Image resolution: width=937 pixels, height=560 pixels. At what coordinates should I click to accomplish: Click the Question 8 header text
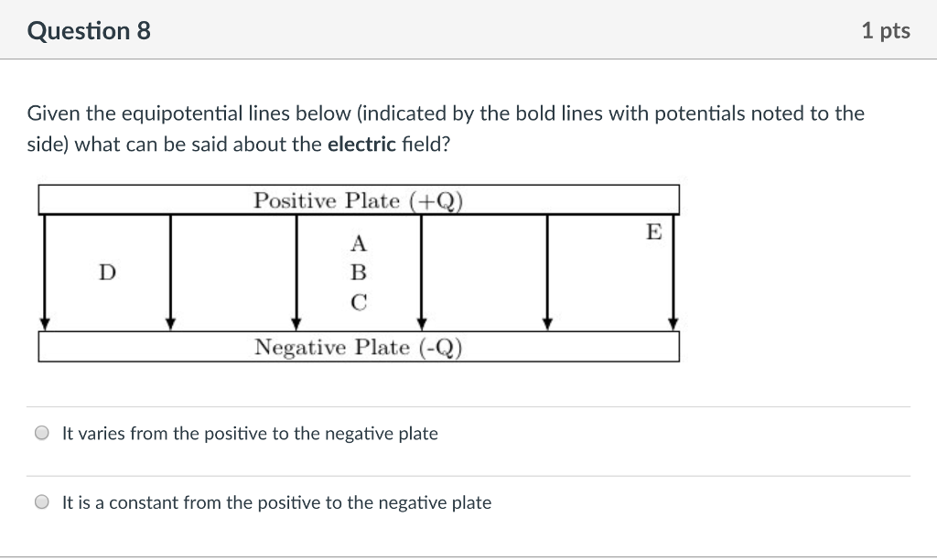pyautogui.click(x=88, y=30)
